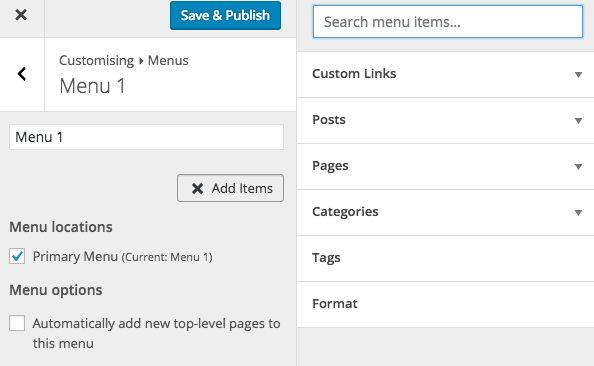Expand the Categories section arrow
Viewport: 594px width, 366px height.
(578, 213)
